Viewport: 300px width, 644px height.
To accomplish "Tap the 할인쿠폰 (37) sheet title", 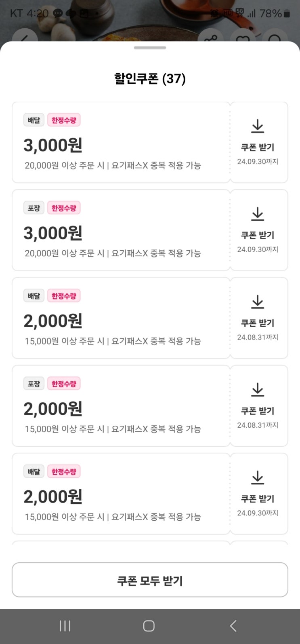I will [150, 78].
